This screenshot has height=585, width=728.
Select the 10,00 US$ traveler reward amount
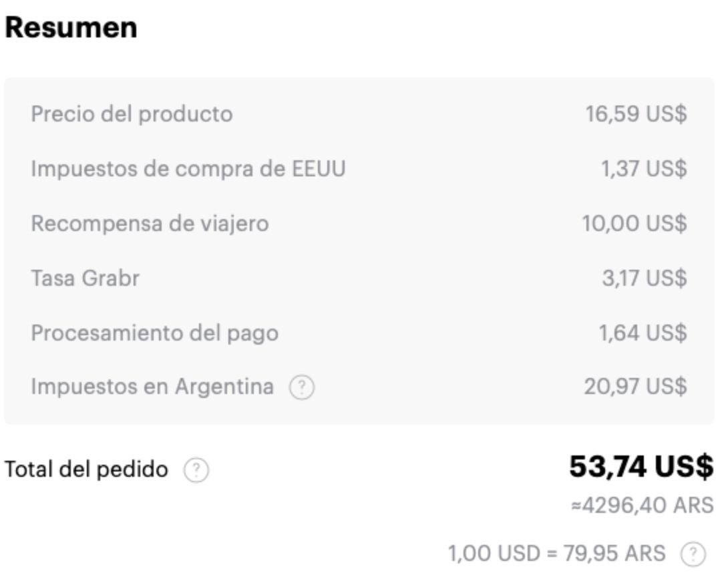point(634,223)
